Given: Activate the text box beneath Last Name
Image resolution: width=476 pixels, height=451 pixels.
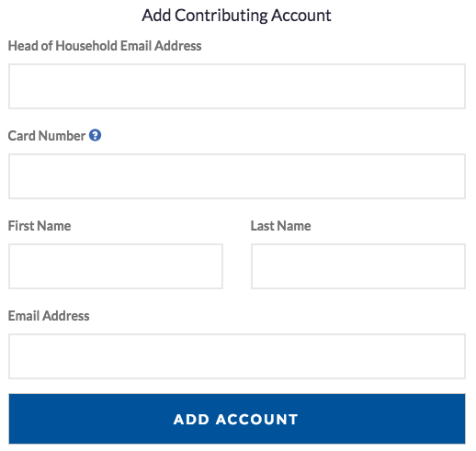Looking at the screenshot, I should (x=358, y=266).
